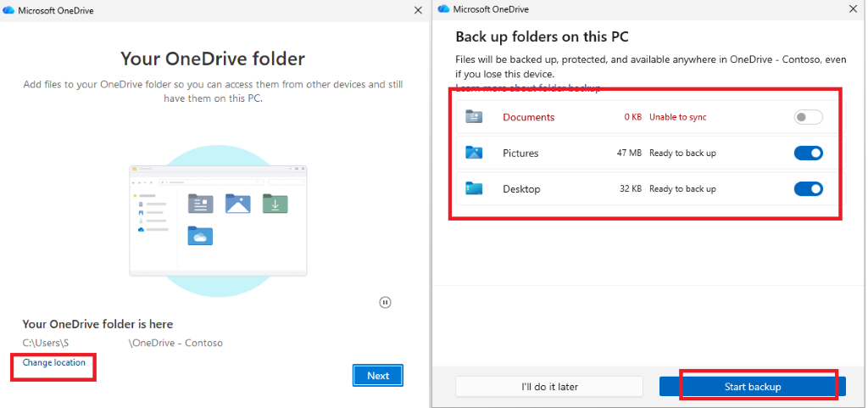The image size is (868, 408).
Task: Toggle the Documents folder backup switch
Action: pyautogui.click(x=808, y=117)
